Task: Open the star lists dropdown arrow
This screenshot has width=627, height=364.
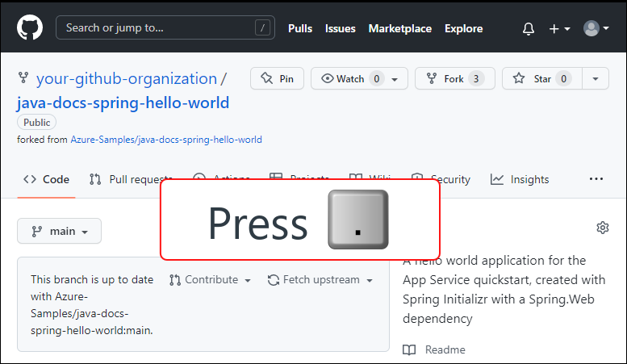Action: 596,78
